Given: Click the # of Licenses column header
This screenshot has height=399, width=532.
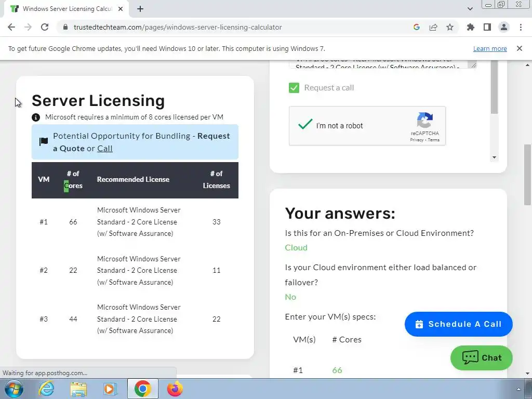Looking at the screenshot, I should (217, 180).
